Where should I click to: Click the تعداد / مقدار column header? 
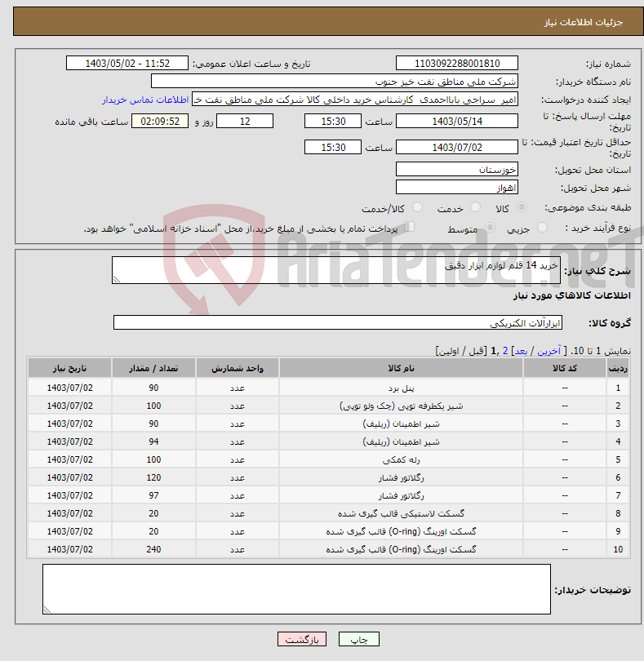(153, 368)
